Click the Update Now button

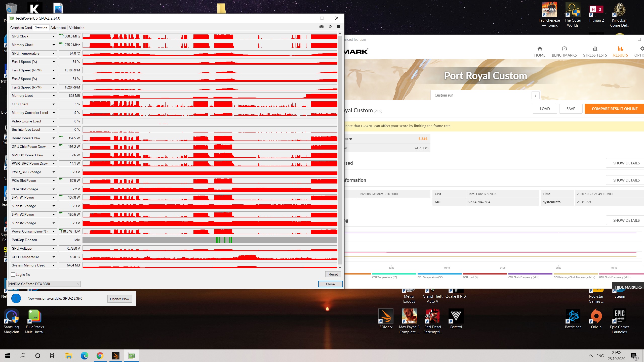pyautogui.click(x=119, y=299)
